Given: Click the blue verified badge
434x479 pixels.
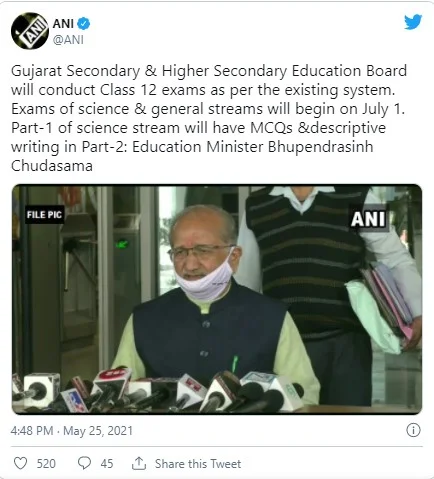Looking at the screenshot, I should (83, 24).
